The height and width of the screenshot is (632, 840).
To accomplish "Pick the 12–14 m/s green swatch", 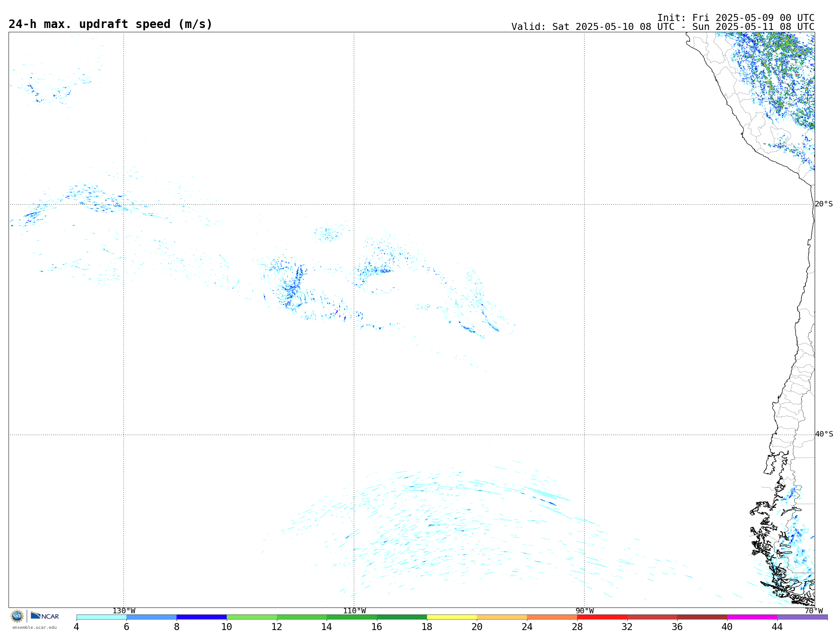I will pos(302,617).
